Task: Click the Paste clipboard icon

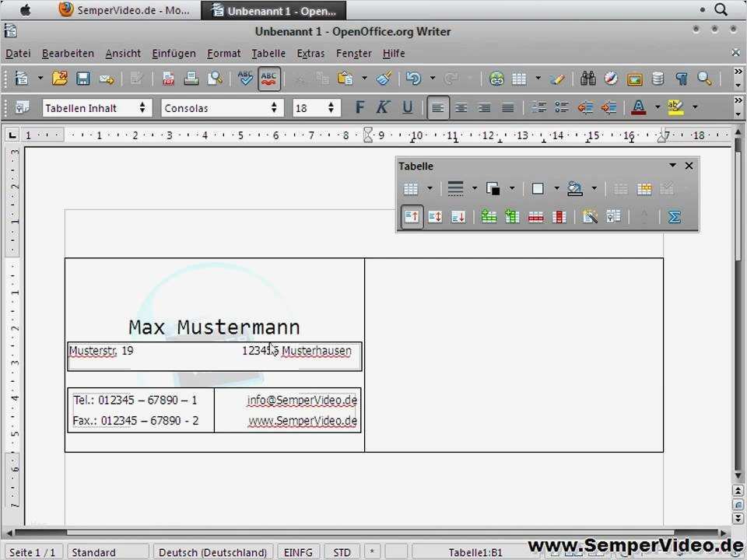Action: point(345,78)
